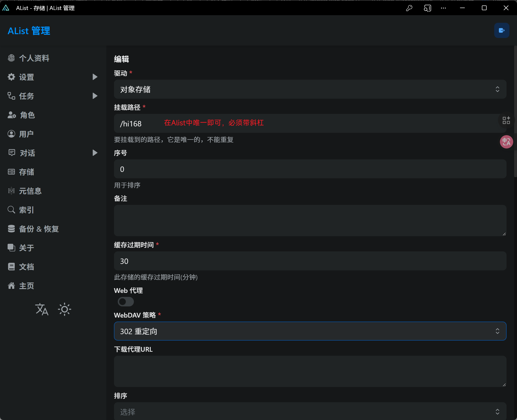Click the logout icon at top right
517x420 pixels.
pyautogui.click(x=502, y=30)
